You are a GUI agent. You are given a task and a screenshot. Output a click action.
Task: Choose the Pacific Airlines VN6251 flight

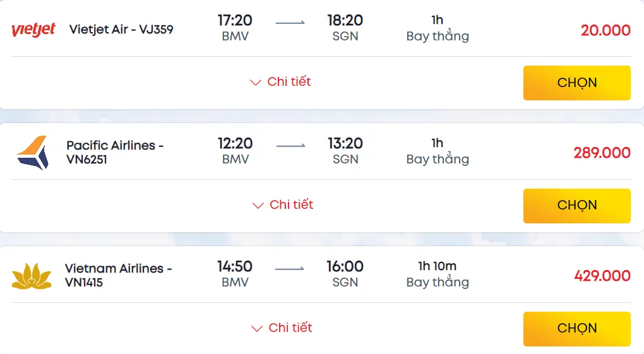coord(576,206)
